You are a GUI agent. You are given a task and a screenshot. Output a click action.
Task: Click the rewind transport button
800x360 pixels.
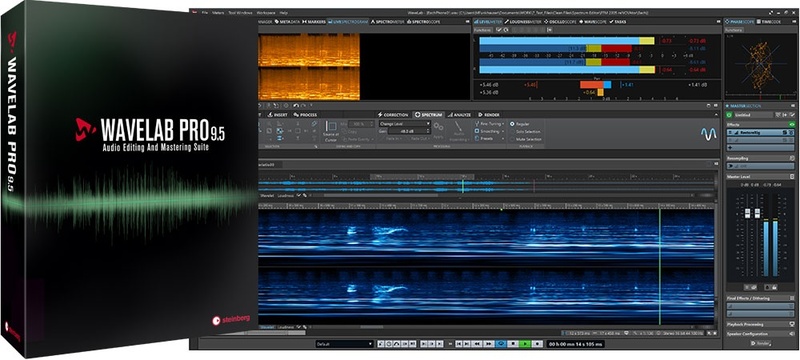(x=477, y=344)
